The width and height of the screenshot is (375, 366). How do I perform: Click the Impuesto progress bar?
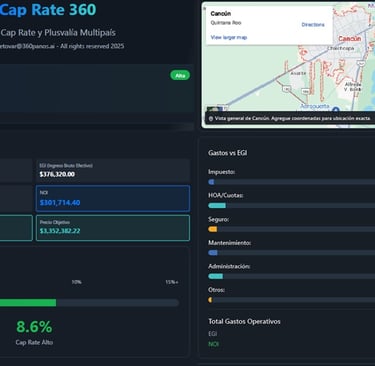coord(291,182)
